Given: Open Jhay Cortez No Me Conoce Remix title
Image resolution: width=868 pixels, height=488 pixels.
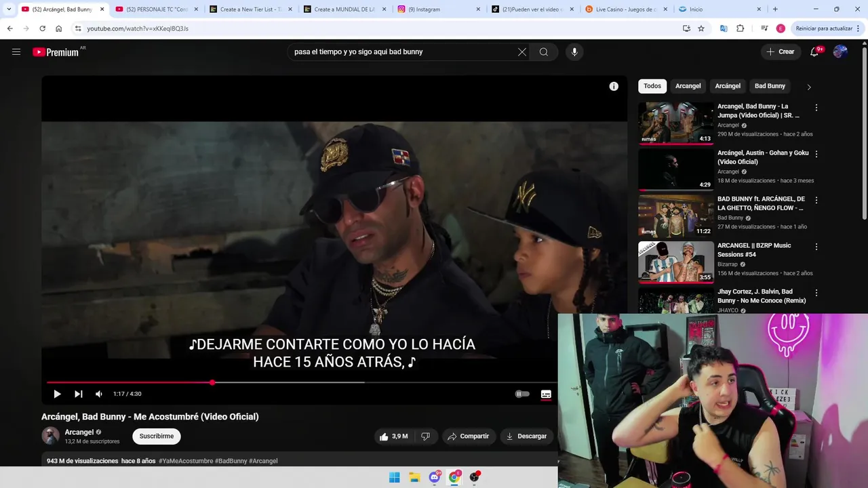Looking at the screenshot, I should click(x=762, y=296).
